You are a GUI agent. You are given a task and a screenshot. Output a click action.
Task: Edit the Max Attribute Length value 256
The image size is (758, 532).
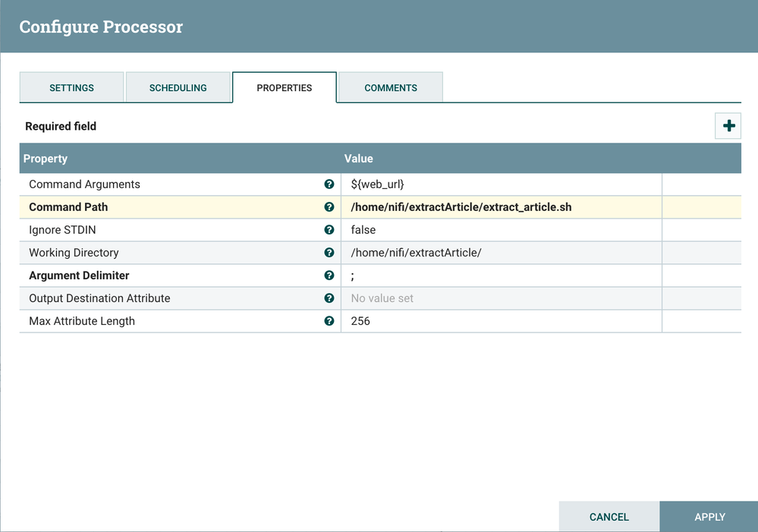pos(501,321)
